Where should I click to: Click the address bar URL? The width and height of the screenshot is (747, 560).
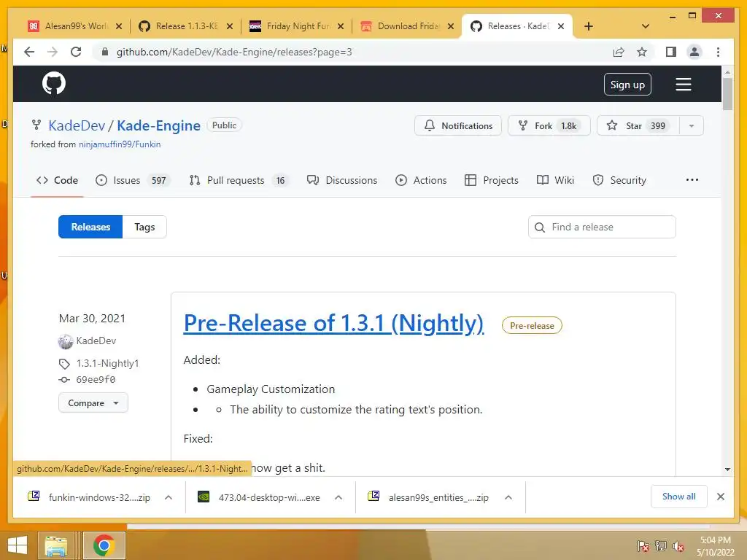click(x=234, y=52)
